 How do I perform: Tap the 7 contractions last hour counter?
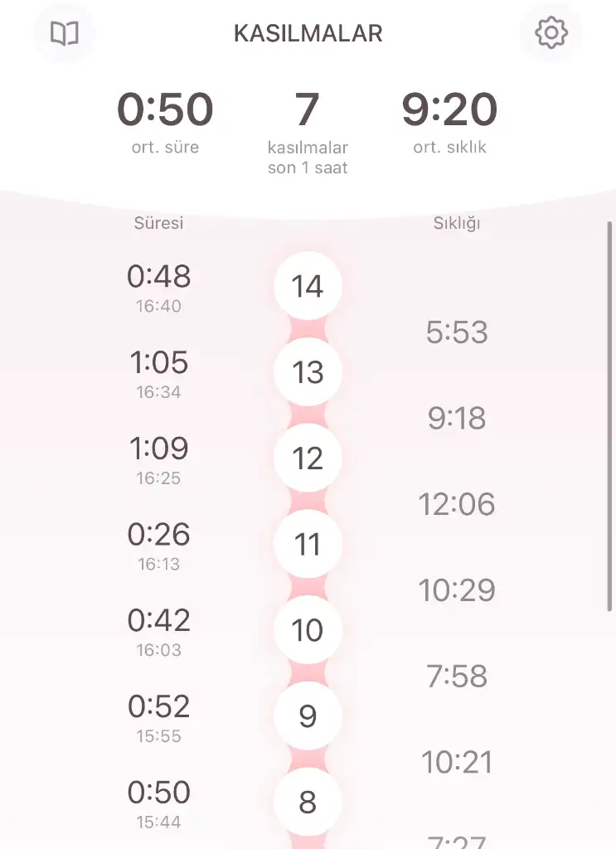[x=308, y=133]
